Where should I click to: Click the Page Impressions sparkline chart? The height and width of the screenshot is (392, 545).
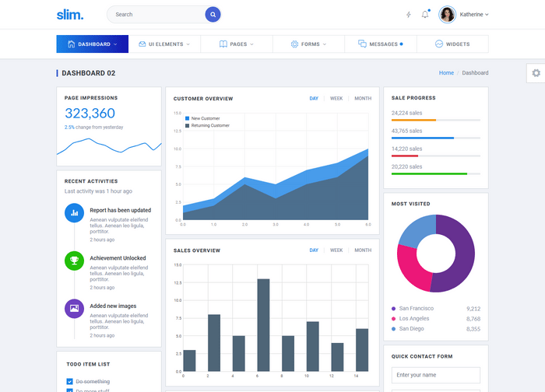tap(109, 146)
